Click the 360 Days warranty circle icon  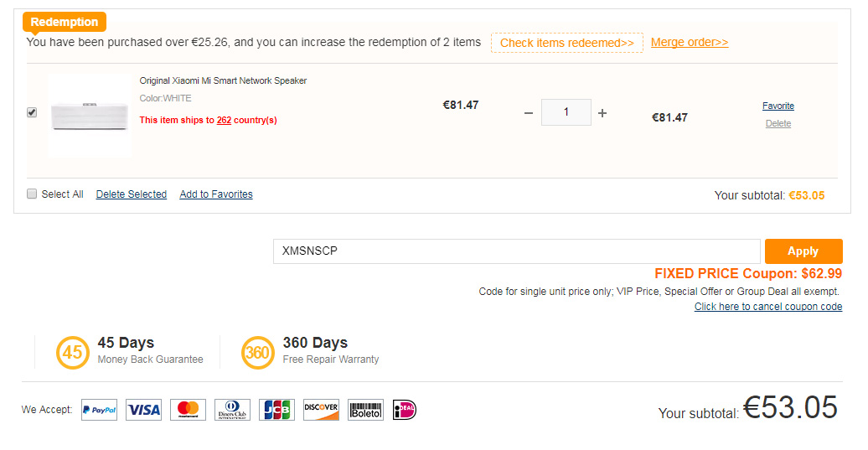(257, 352)
